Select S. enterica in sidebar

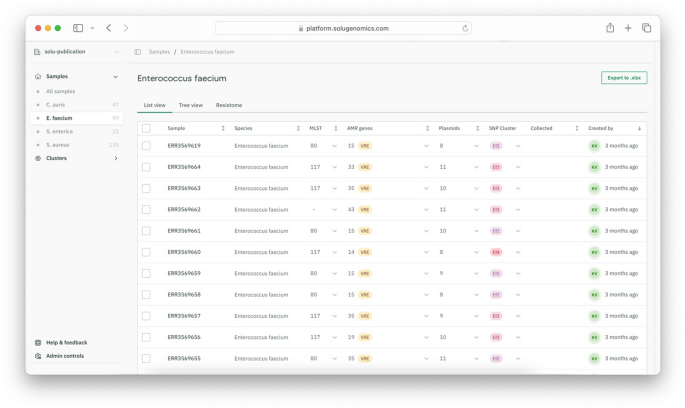[59, 131]
